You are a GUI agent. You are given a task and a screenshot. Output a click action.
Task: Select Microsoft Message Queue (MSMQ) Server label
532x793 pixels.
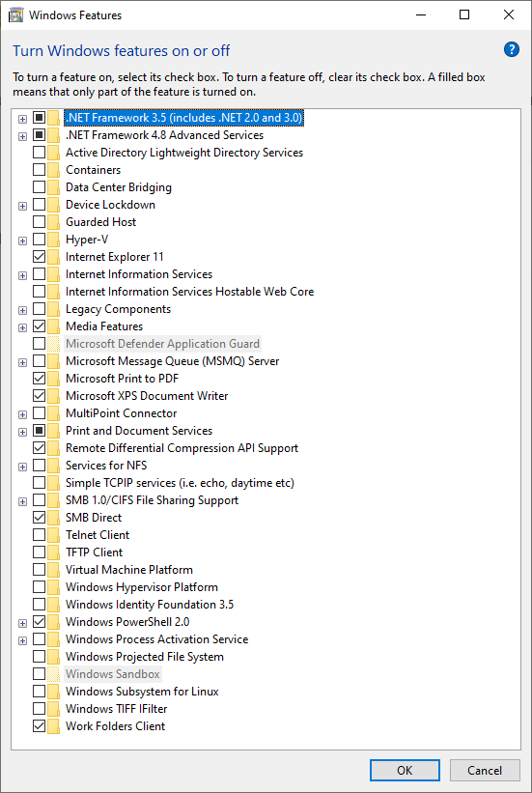click(173, 361)
